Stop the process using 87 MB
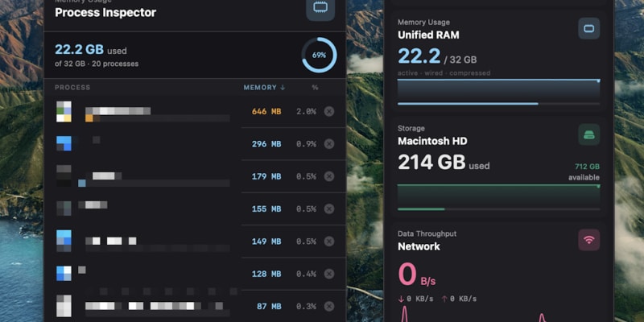644x322 pixels. click(x=329, y=306)
